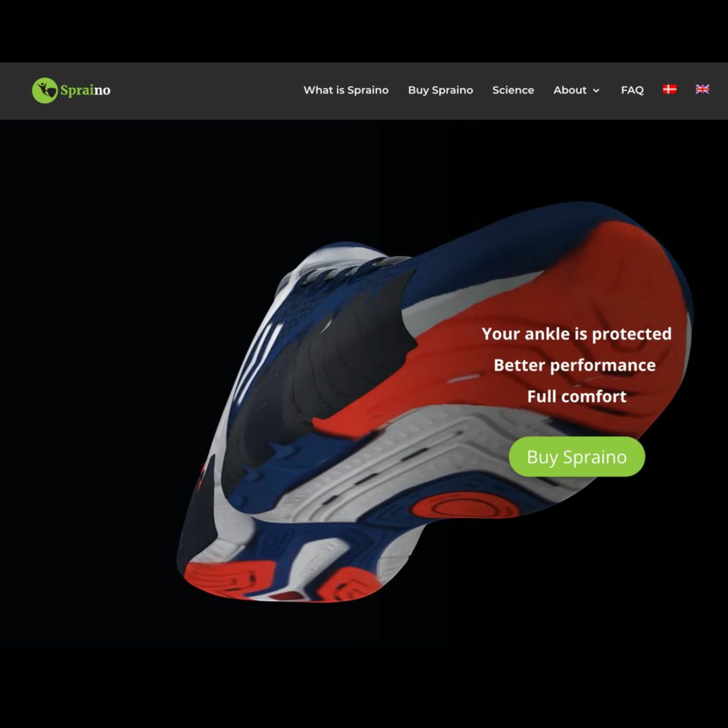Open Buy Spraino in the navigation bar
The image size is (728, 728).
[440, 91]
